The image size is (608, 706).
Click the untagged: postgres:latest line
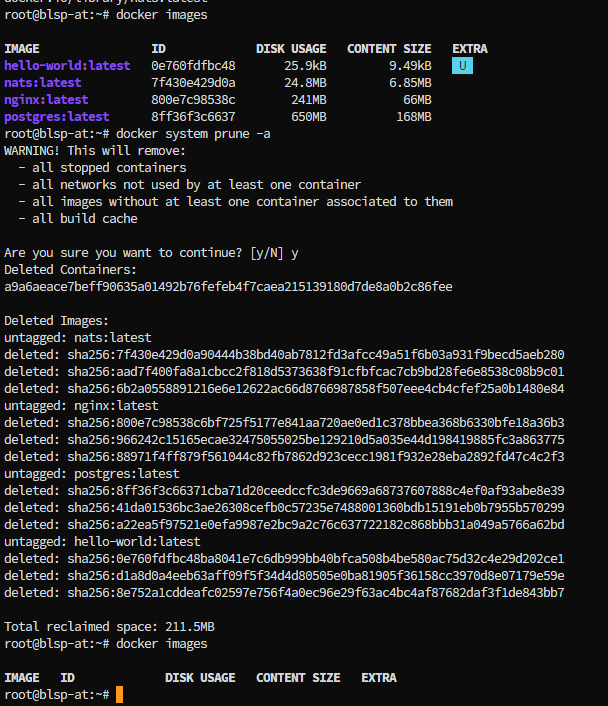pos(91,474)
